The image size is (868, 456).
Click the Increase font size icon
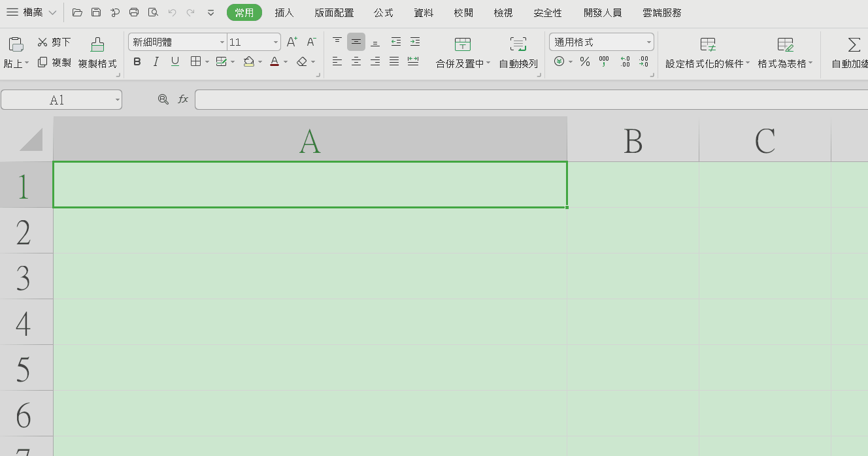292,42
